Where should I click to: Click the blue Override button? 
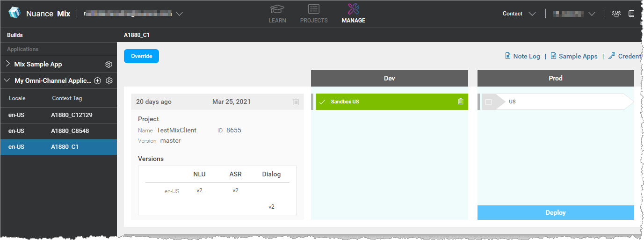click(141, 56)
